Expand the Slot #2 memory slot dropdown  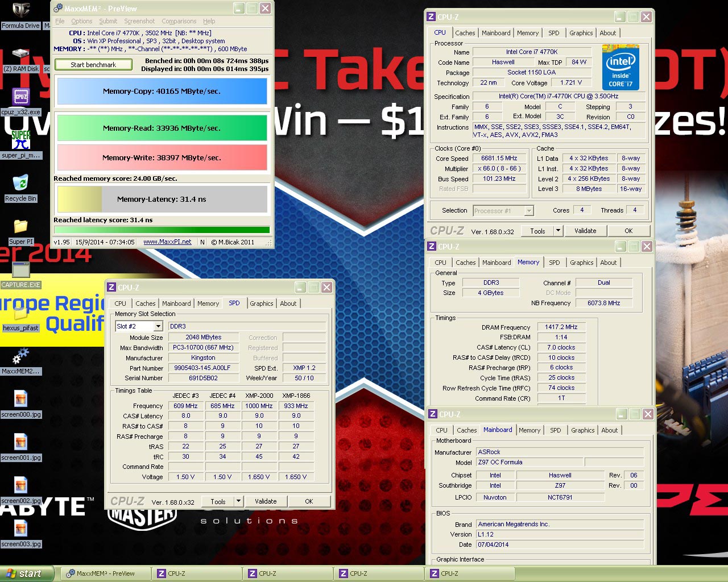[158, 326]
